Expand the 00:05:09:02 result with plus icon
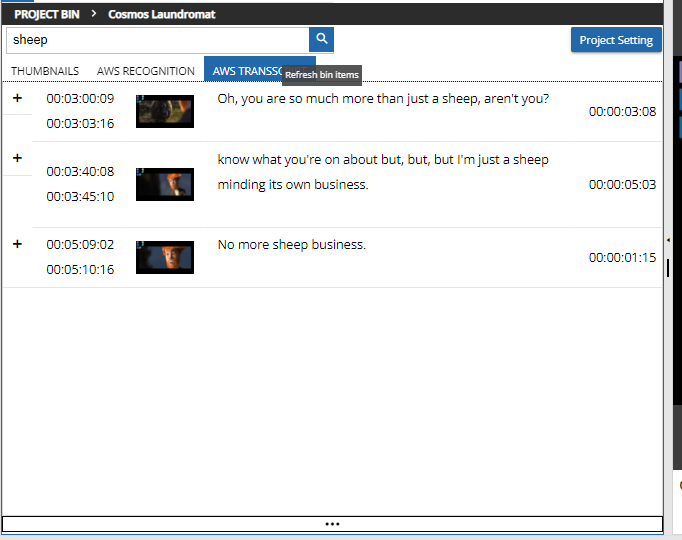Image resolution: width=682 pixels, height=540 pixels. pos(17,244)
